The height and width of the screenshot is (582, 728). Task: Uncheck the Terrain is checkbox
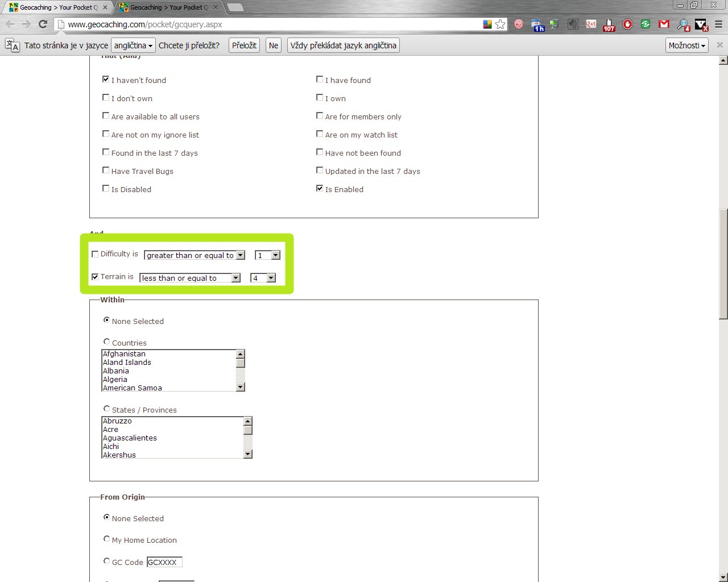(95, 277)
